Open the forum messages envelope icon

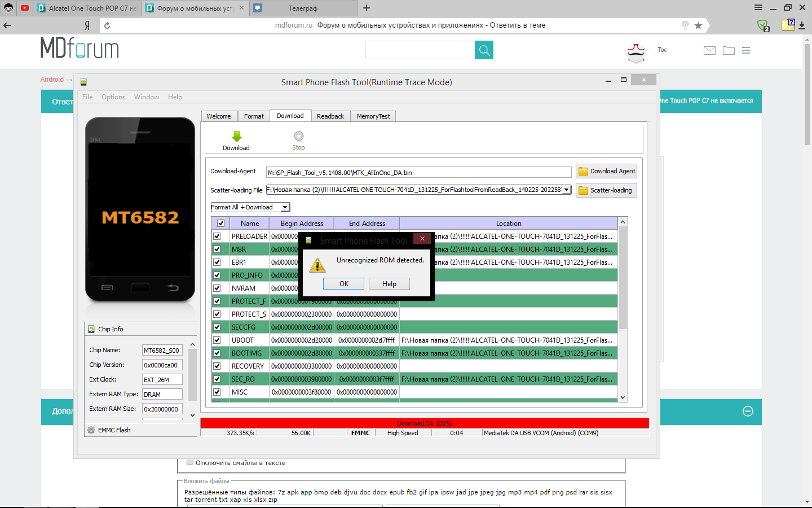709,50
